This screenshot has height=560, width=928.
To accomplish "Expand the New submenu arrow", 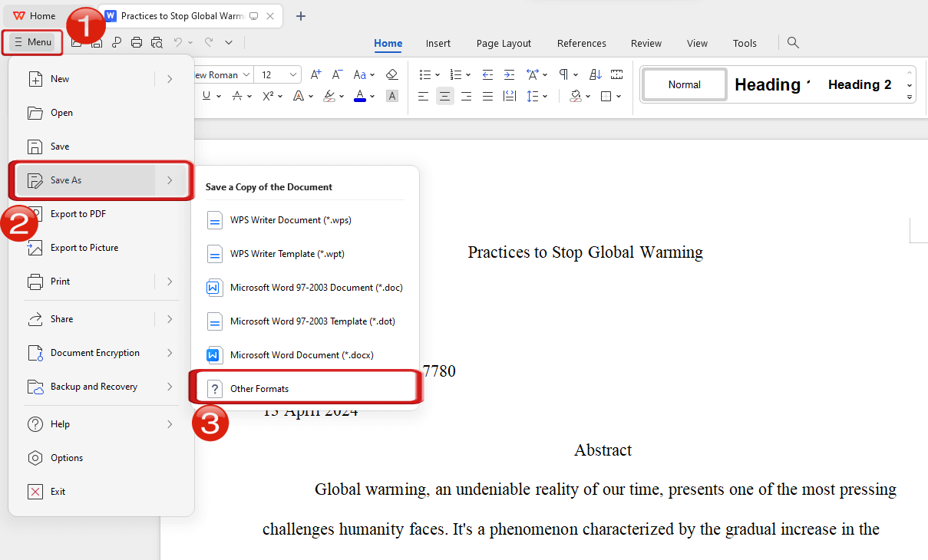I will (x=169, y=79).
